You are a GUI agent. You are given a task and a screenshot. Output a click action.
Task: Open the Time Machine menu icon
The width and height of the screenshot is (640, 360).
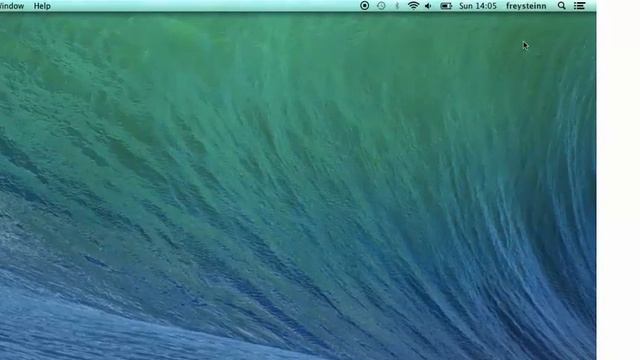tap(381, 6)
